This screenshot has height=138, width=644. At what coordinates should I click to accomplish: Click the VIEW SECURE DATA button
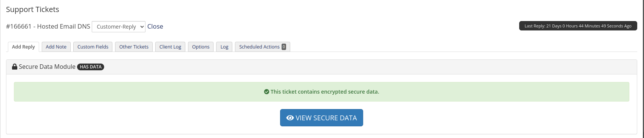[x=321, y=118]
